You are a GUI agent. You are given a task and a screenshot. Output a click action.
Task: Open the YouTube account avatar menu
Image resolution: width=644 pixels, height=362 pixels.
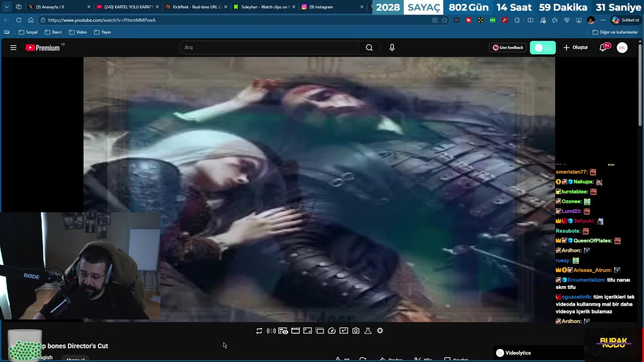coord(622,48)
